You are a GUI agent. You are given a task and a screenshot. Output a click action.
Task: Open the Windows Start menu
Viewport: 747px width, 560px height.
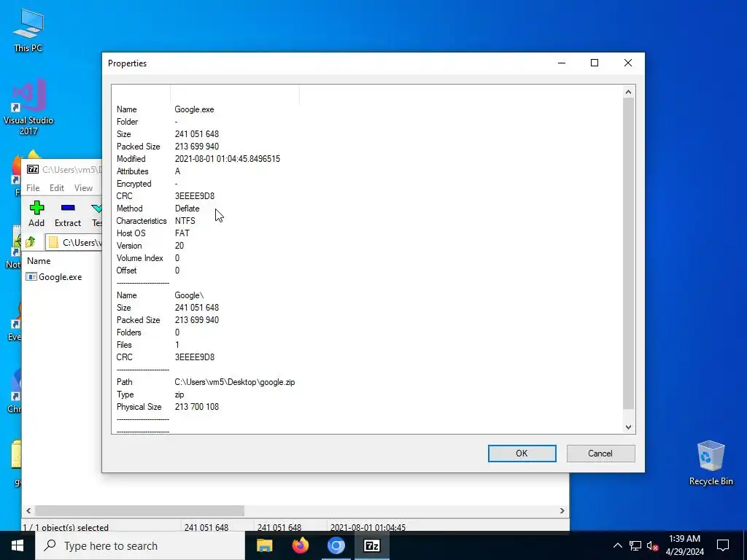click(x=18, y=545)
